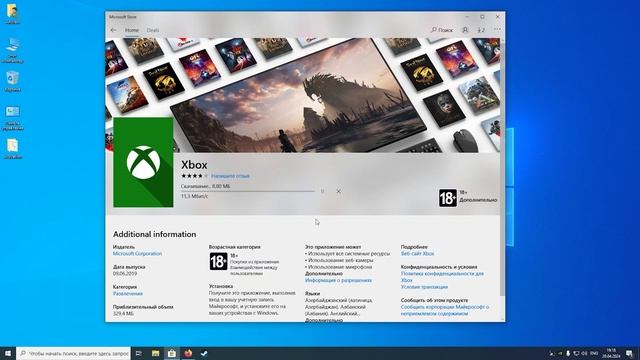Select the bottom text-file desktop icon
The width and height of the screenshot is (640, 360).
[12, 149]
